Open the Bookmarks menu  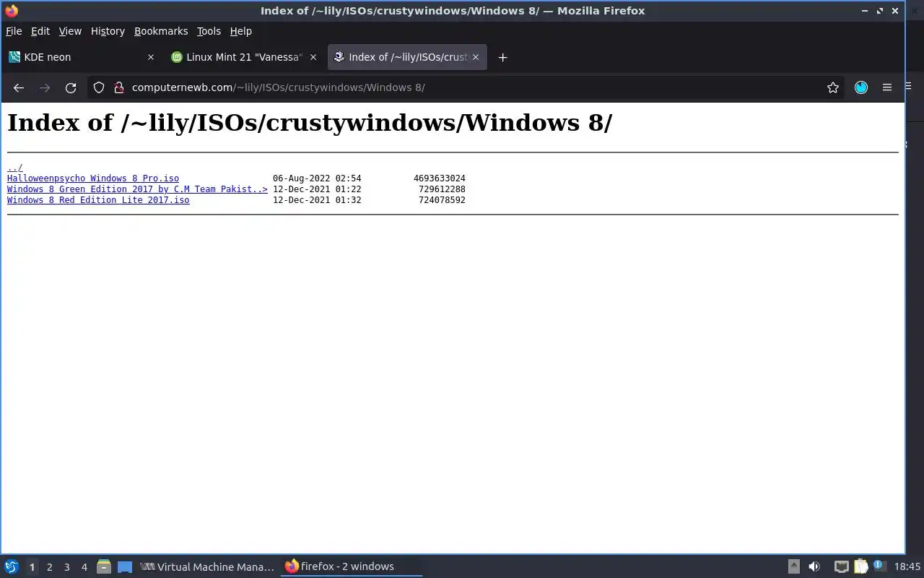click(x=161, y=31)
